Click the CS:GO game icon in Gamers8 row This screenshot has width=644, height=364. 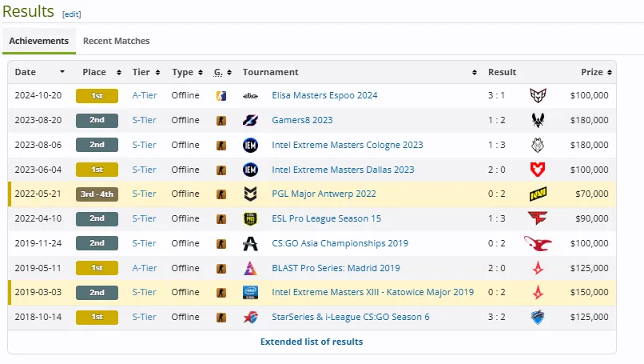pyautogui.click(x=221, y=121)
